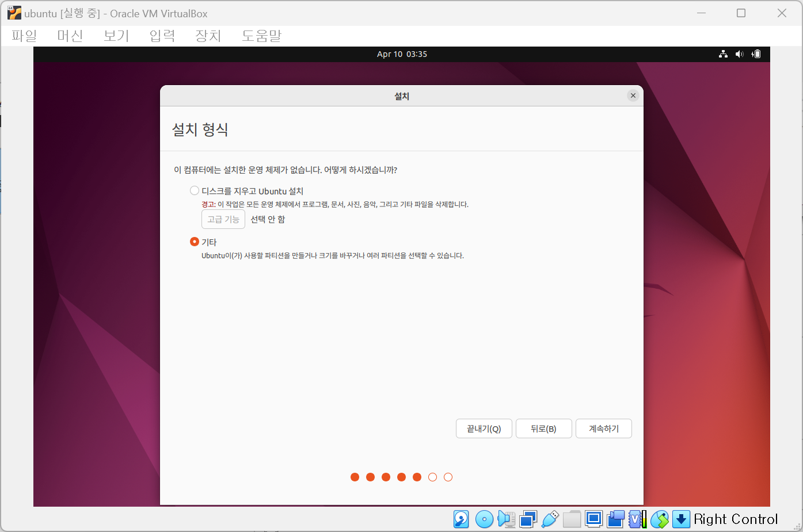This screenshot has width=803, height=532.
Task: Click the 끝내기(Q) button
Action: tap(484, 428)
